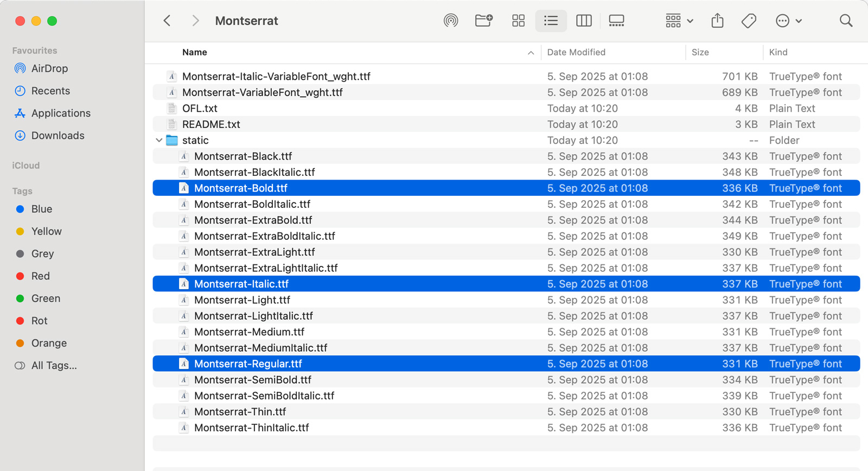Open the Search magnifier
The width and height of the screenshot is (868, 471).
click(846, 21)
